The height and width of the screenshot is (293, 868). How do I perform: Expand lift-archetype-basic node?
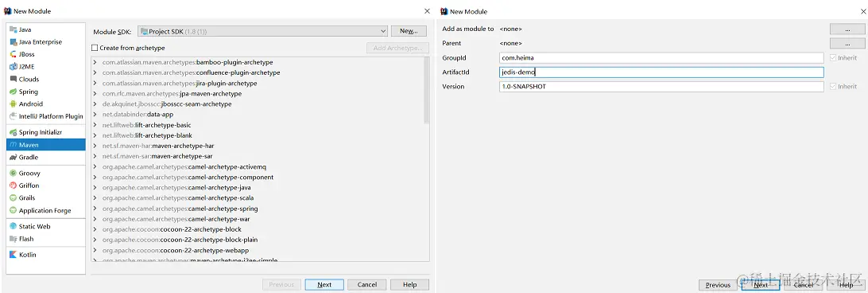(95, 125)
